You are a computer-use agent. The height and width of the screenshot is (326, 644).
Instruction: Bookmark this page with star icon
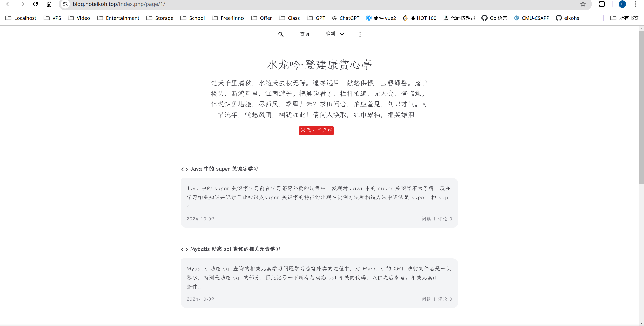[x=583, y=4]
